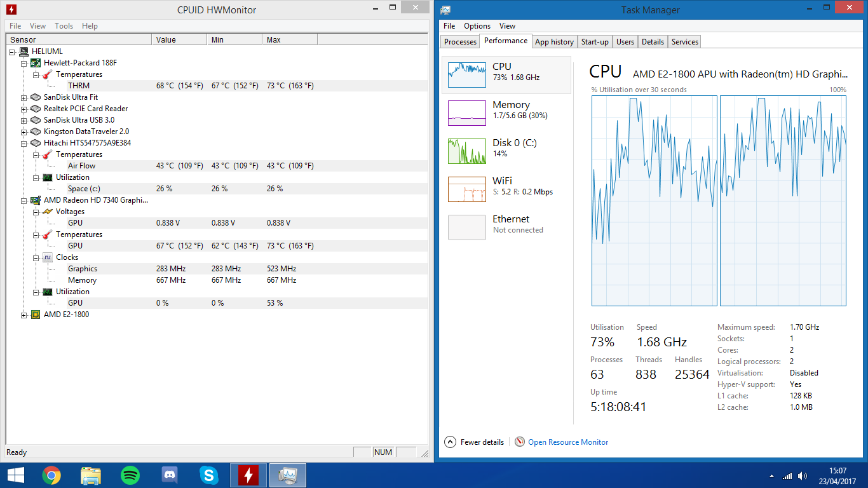Click the Max column header
The width and height of the screenshot is (868, 488).
pyautogui.click(x=290, y=40)
